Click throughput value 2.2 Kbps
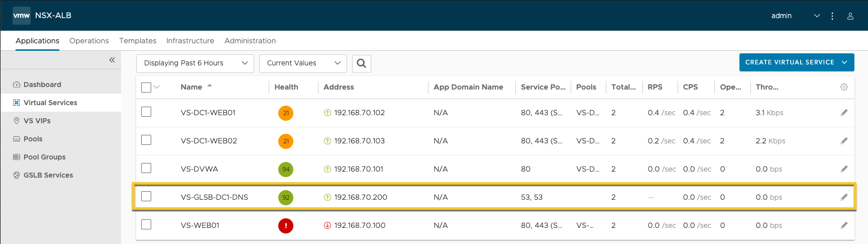 [x=771, y=141]
